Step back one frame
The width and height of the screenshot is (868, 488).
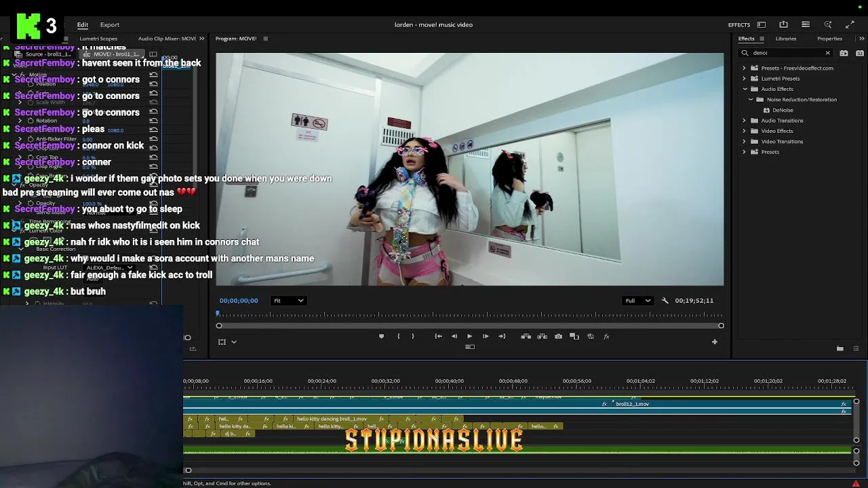tap(454, 336)
